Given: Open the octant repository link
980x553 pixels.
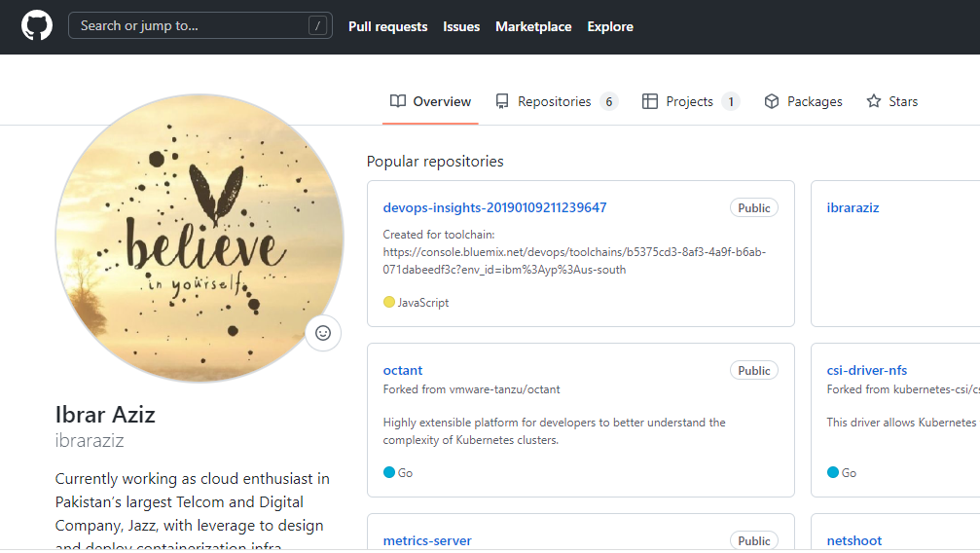Looking at the screenshot, I should pos(403,370).
